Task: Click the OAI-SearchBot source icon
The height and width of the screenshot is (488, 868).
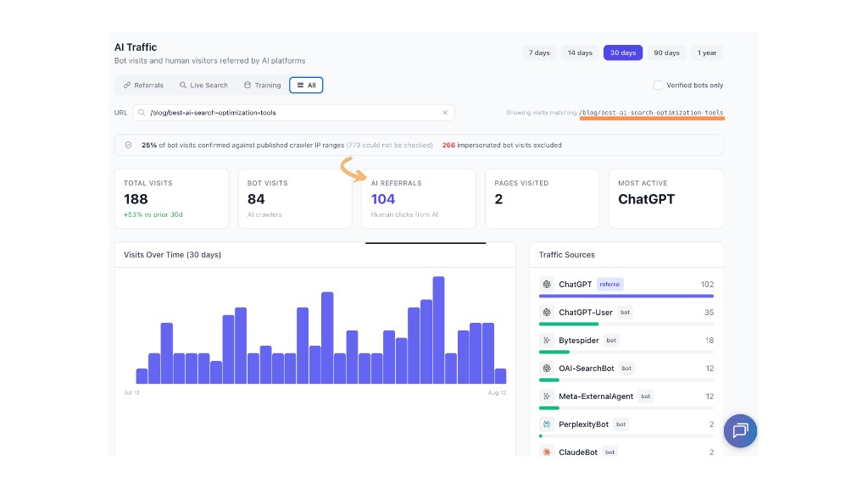Action: (547, 368)
